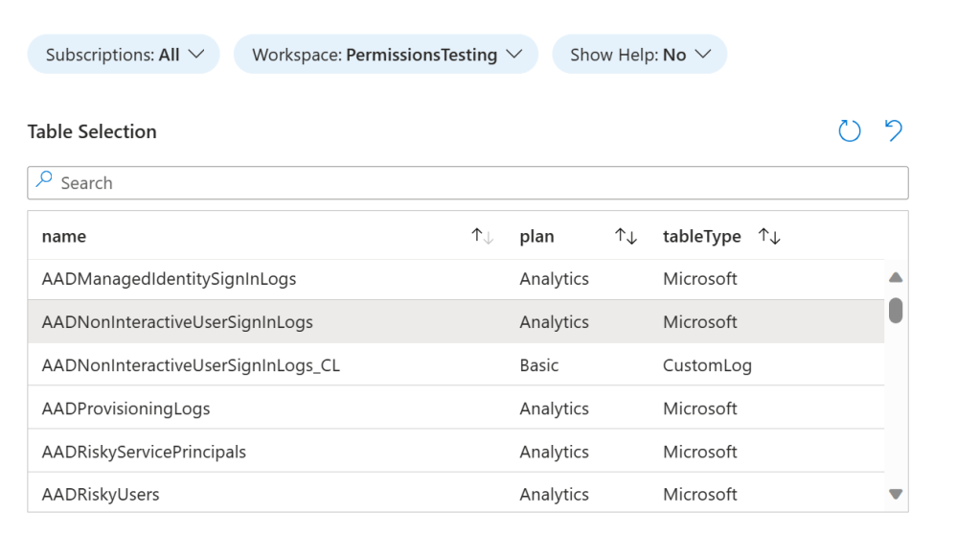Image resolution: width=980 pixels, height=536 pixels.
Task: Click the table's vertical scrollbar thumb
Action: pyautogui.click(x=896, y=311)
